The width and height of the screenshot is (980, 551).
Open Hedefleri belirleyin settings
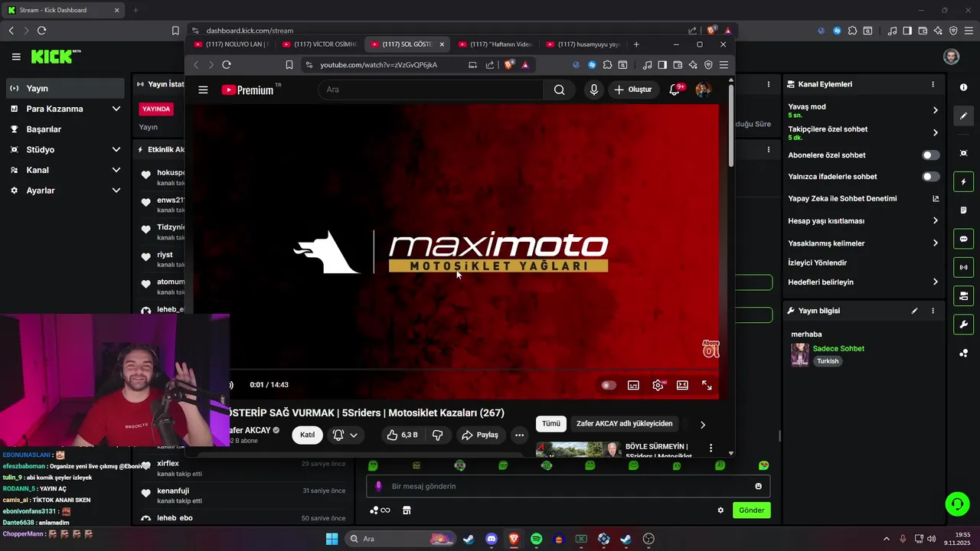(x=863, y=282)
